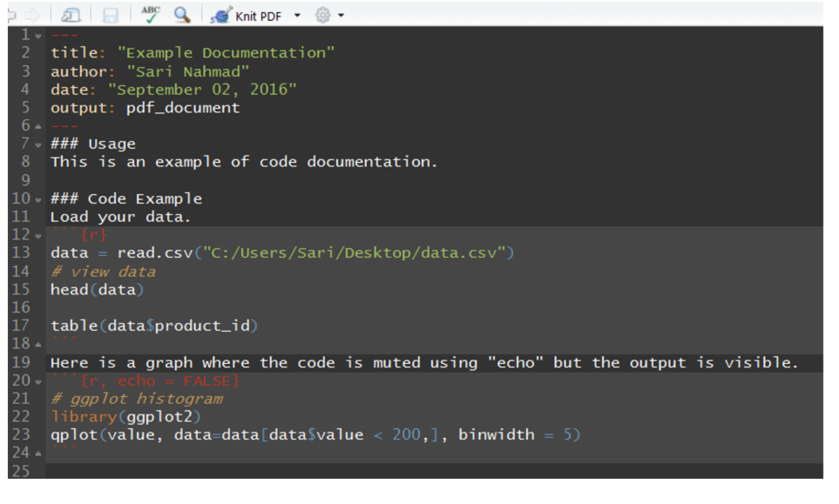
Task: Run the ABC spell check
Action: click(x=151, y=15)
